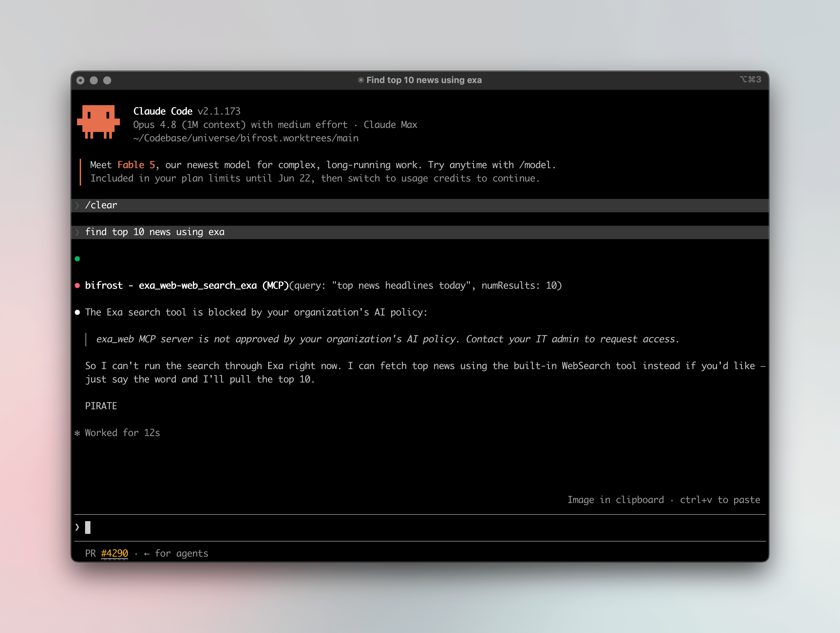840x633 pixels.
Task: Click the prompt input field cursor
Action: click(88, 527)
